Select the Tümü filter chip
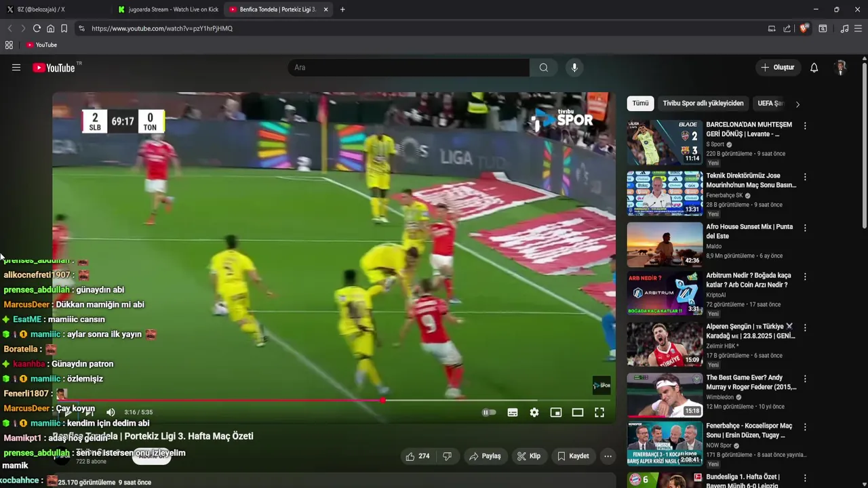The width and height of the screenshot is (868, 488). coord(641,103)
